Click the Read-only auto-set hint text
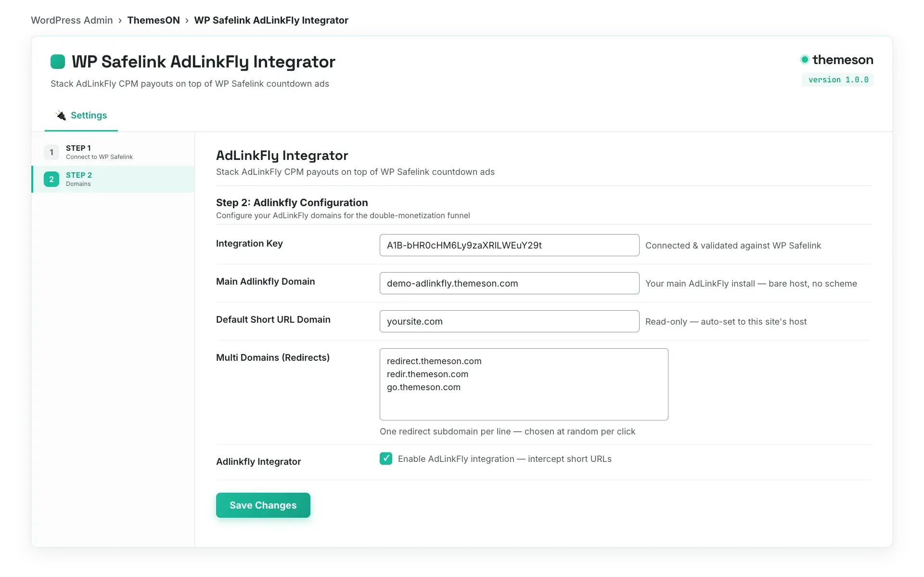This screenshot has height=577, width=924. (x=726, y=322)
